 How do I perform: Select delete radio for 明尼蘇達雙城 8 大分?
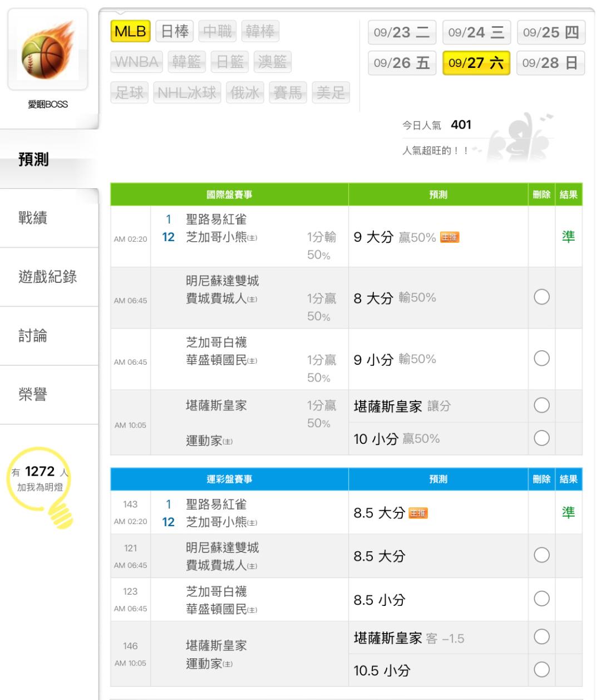click(x=541, y=297)
